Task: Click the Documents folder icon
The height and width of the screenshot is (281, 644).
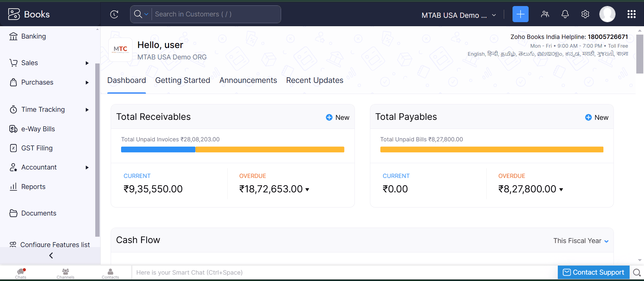Action: point(13,213)
